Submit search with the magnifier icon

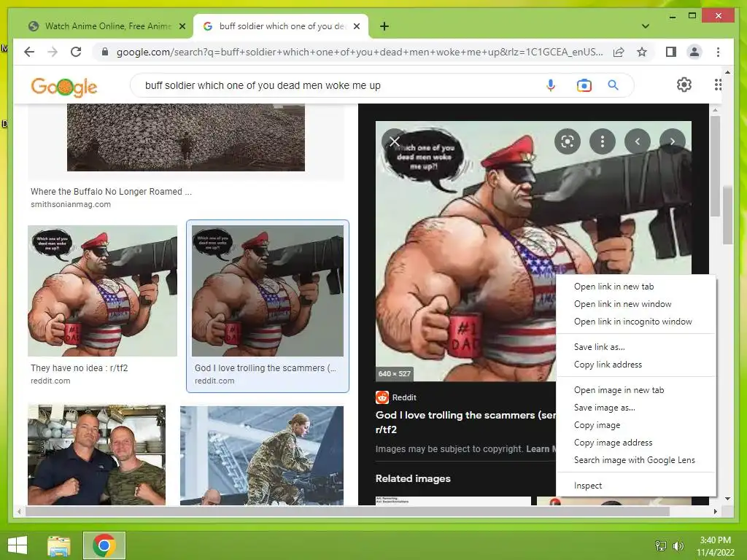613,85
